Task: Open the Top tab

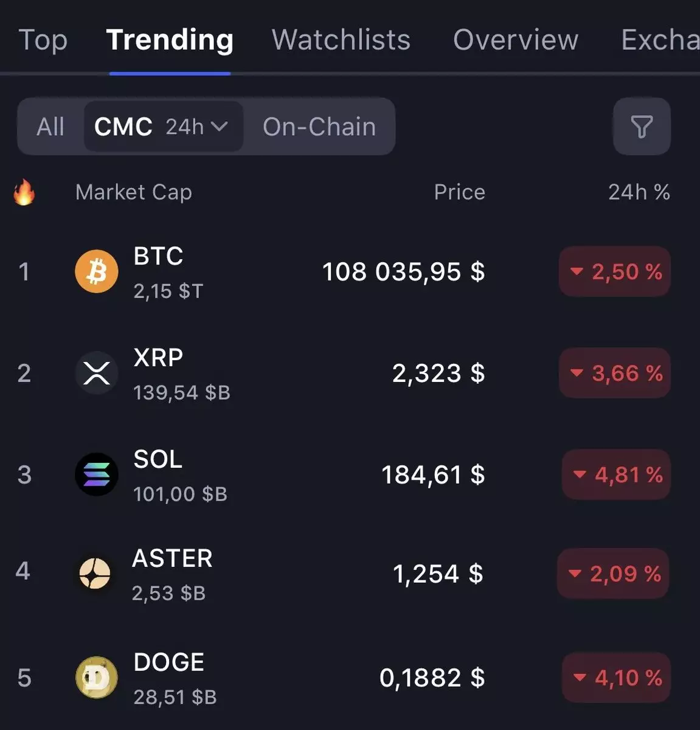Action: tap(43, 40)
